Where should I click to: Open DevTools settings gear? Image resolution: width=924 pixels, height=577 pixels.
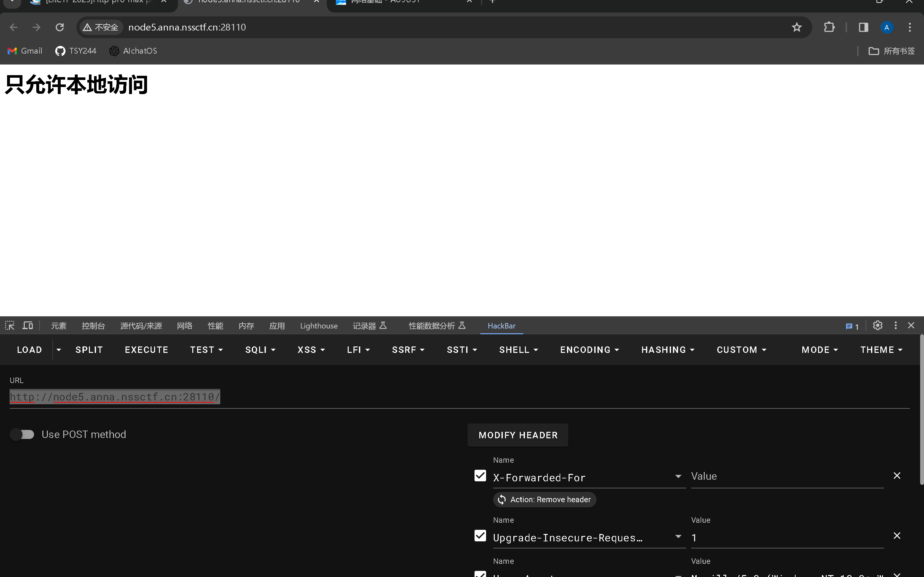[x=877, y=326]
